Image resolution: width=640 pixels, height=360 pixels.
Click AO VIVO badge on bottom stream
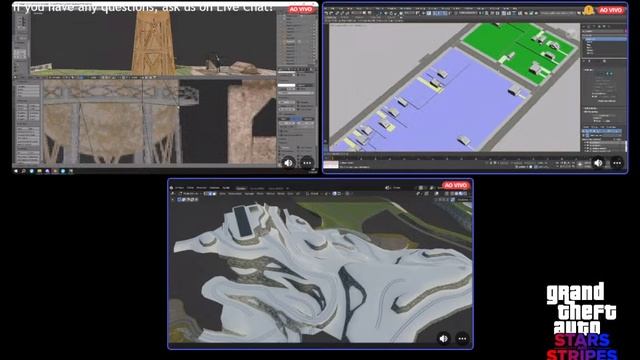tap(456, 185)
